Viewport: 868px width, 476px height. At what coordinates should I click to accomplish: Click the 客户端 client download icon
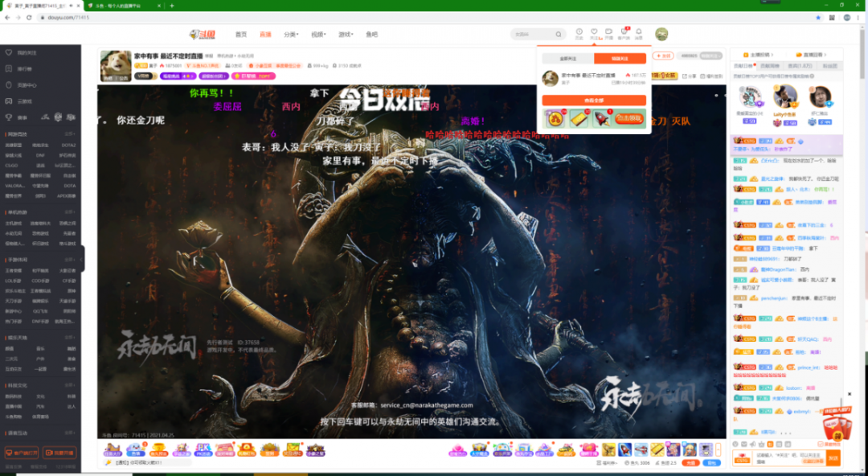coord(624,32)
